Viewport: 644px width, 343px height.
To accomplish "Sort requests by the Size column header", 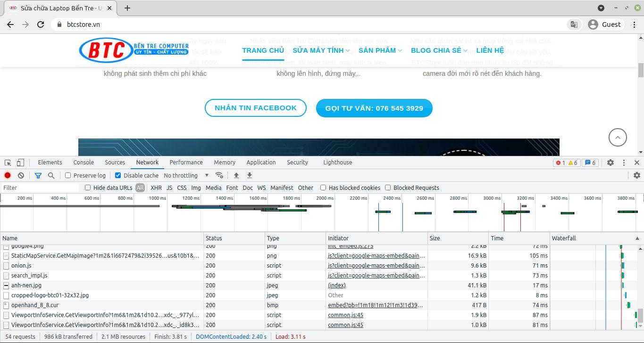I will [x=458, y=238].
